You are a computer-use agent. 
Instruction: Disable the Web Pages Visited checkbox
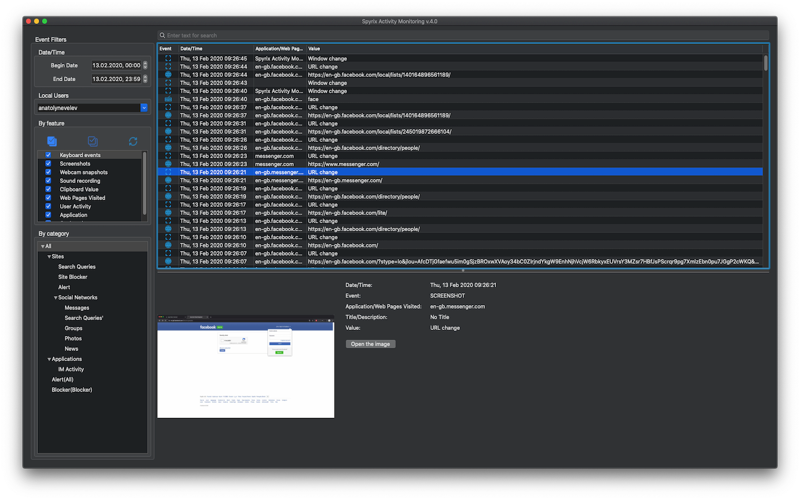(x=48, y=198)
